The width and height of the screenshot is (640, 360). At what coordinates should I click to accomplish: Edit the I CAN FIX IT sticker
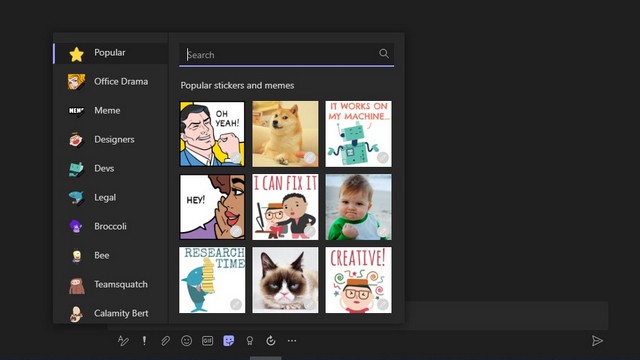[x=309, y=231]
